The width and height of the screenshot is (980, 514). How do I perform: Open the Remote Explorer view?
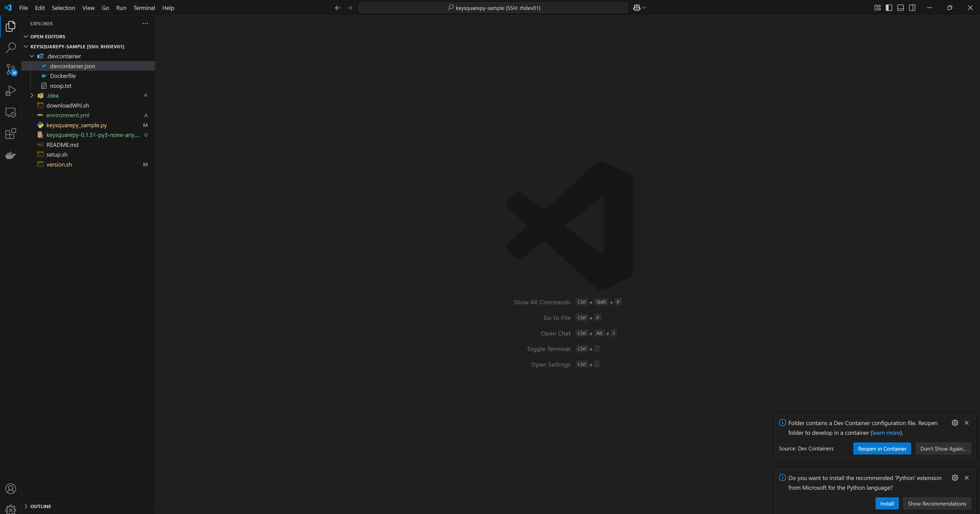click(11, 112)
